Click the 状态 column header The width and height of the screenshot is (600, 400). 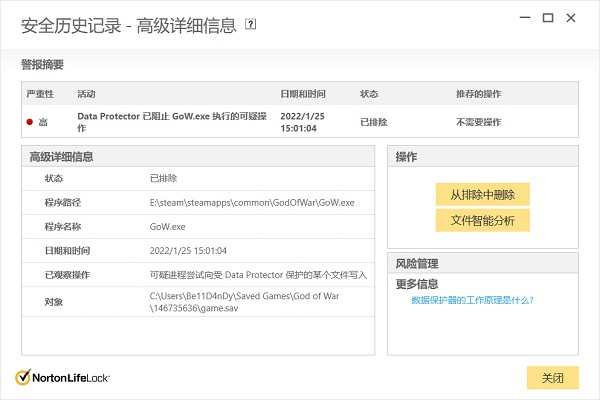369,94
